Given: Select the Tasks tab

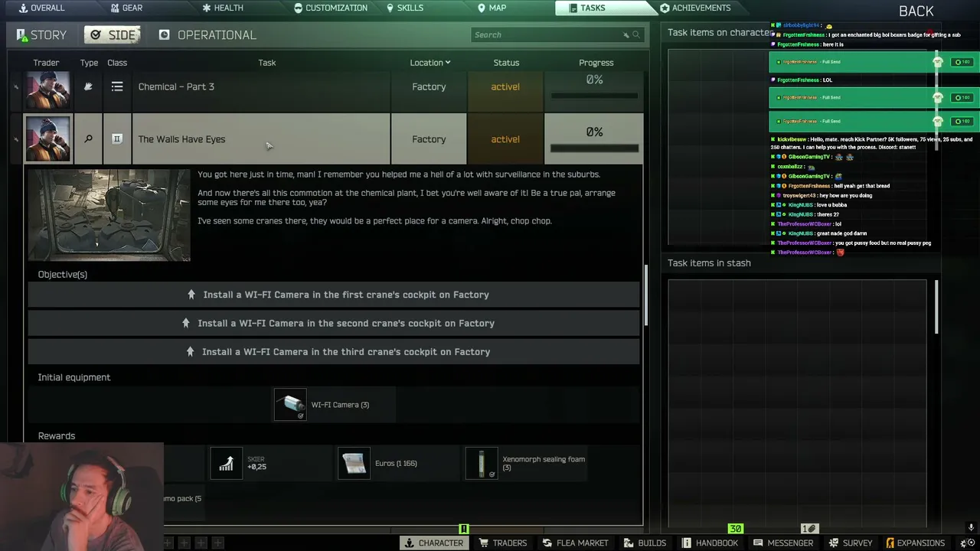Looking at the screenshot, I should tap(586, 8).
